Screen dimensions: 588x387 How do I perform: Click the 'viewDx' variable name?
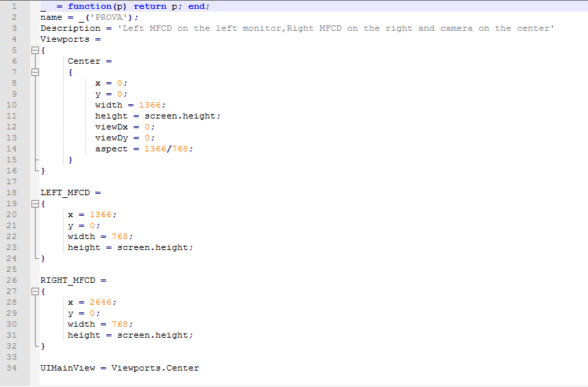click(112, 127)
